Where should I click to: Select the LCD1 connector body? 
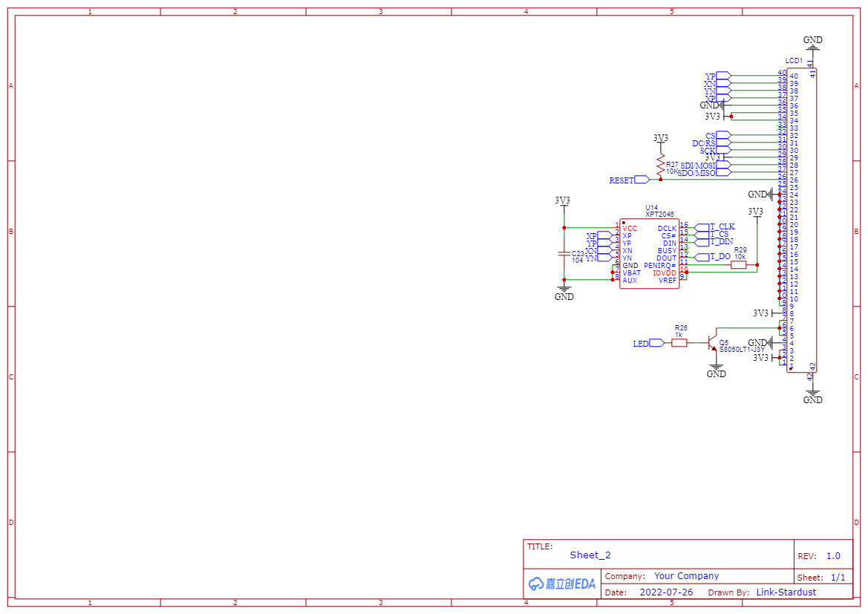(x=802, y=221)
